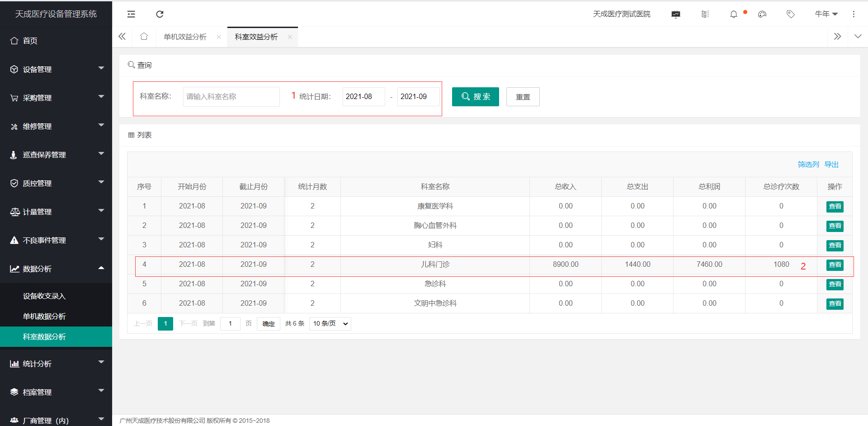This screenshot has height=426, width=868.
Task: Click the 确定 pagination confirm button
Action: coord(269,324)
